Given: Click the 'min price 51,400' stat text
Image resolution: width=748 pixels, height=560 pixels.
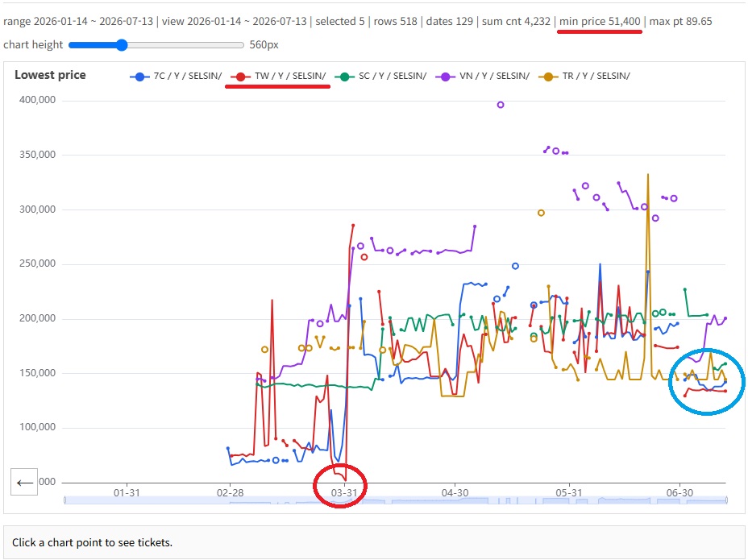Looking at the screenshot, I should coord(600,22).
